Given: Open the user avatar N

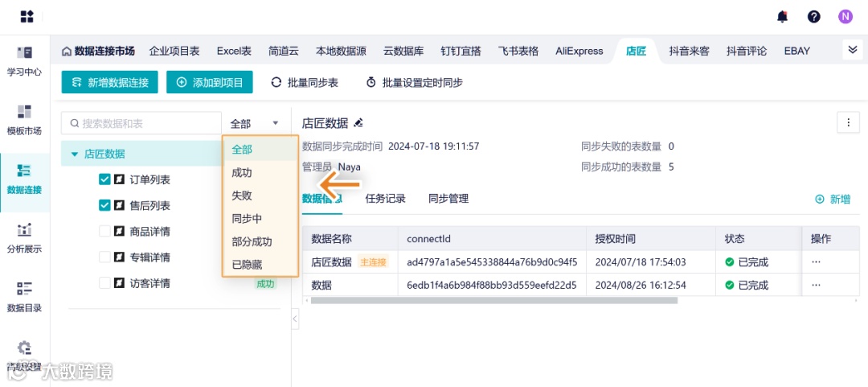Looking at the screenshot, I should pos(845,17).
